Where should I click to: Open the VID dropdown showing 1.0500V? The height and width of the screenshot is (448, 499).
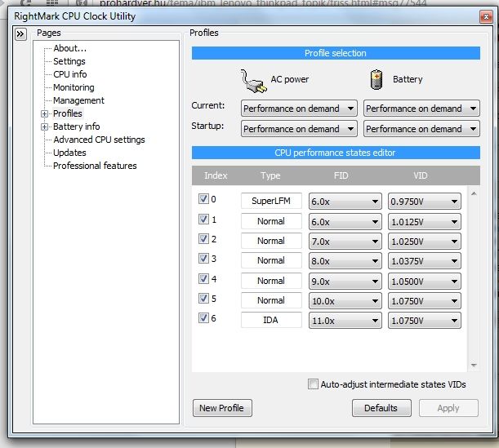pos(424,282)
